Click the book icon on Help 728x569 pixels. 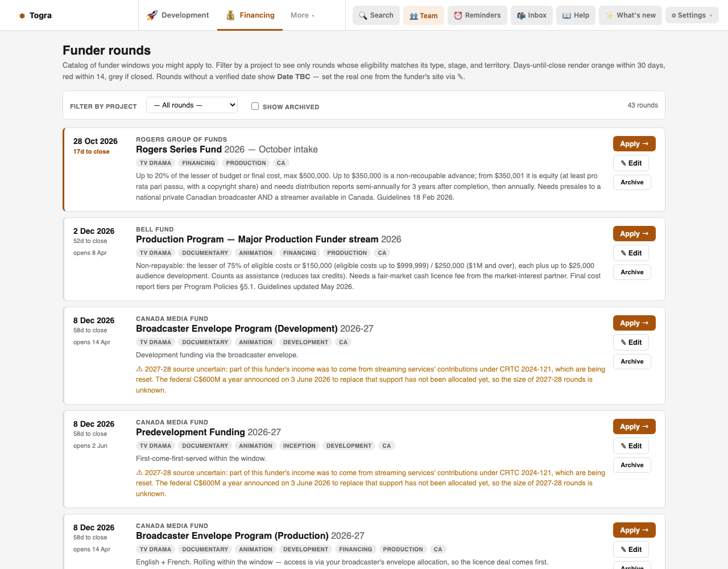click(566, 15)
